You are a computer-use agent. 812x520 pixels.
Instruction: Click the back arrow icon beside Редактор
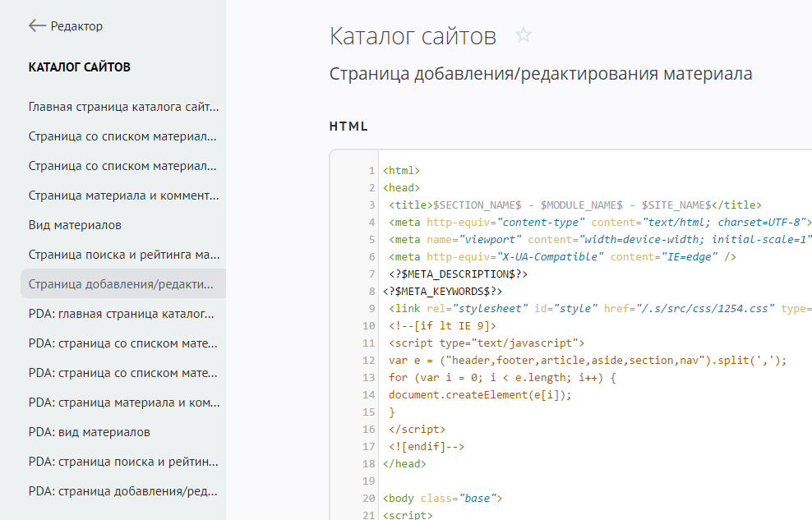click(x=36, y=26)
